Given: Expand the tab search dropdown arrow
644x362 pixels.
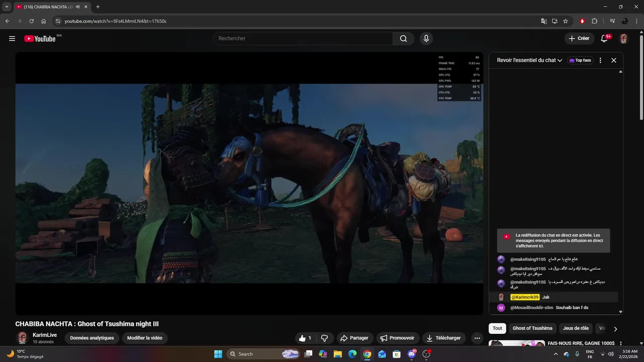Looking at the screenshot, I should tap(7, 7).
